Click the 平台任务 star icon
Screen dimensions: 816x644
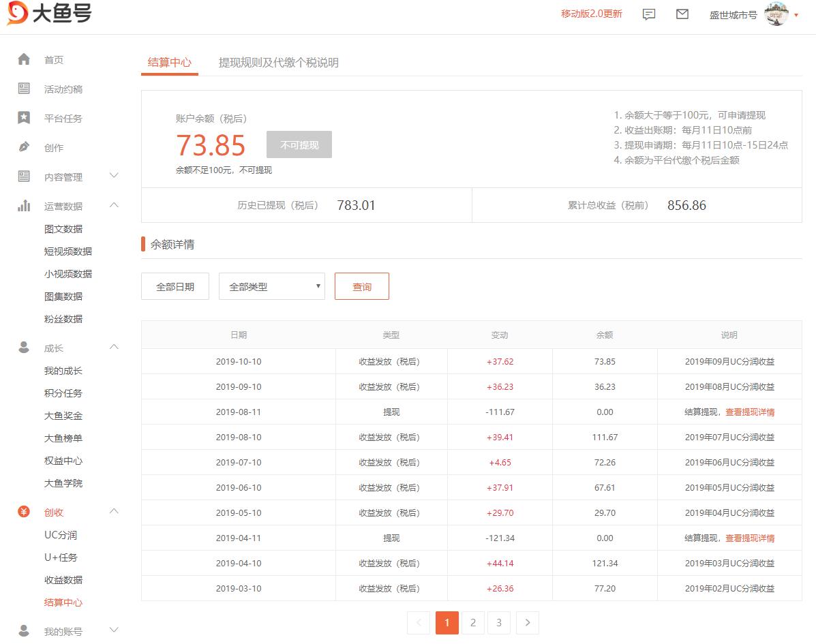24,118
